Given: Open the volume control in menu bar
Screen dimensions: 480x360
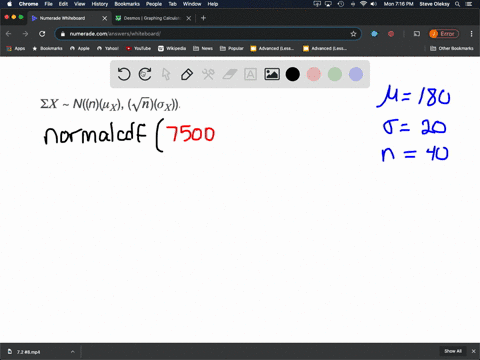Looking at the screenshot, I should click(x=373, y=4).
